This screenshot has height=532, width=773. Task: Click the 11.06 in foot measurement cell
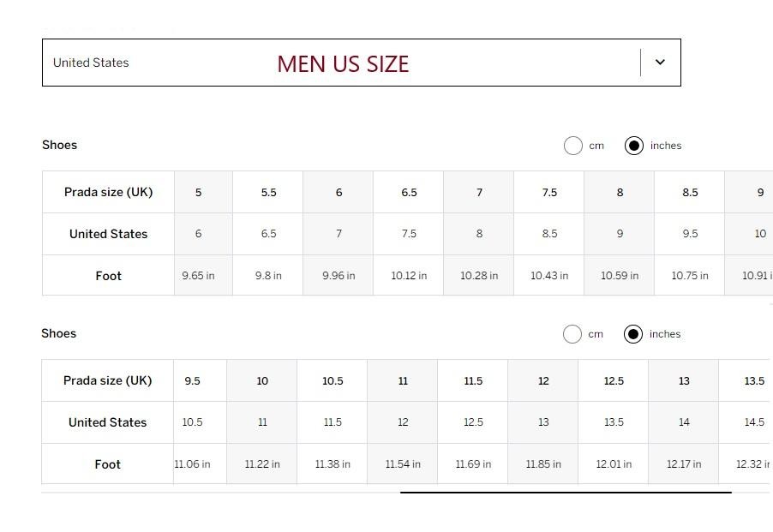[x=193, y=464]
